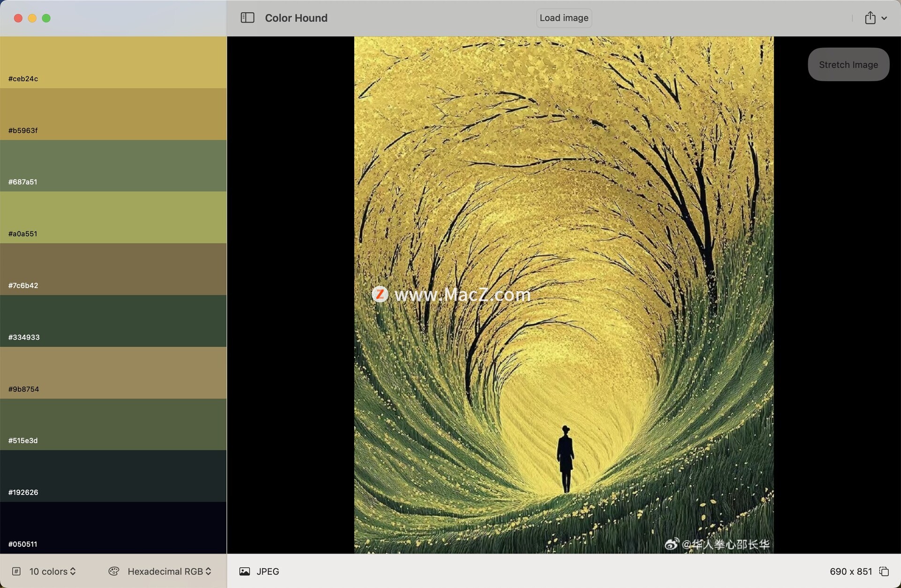
Task: Pick the #7c6b42 swatch
Action: (113, 269)
